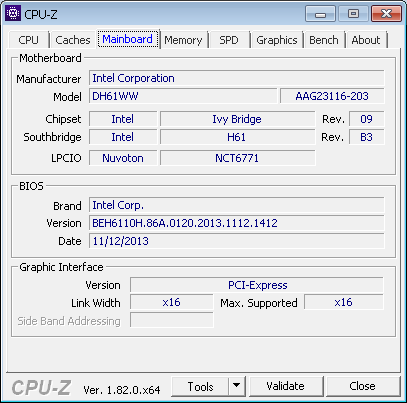
Task: Open the Caches tab
Action: tap(73, 40)
